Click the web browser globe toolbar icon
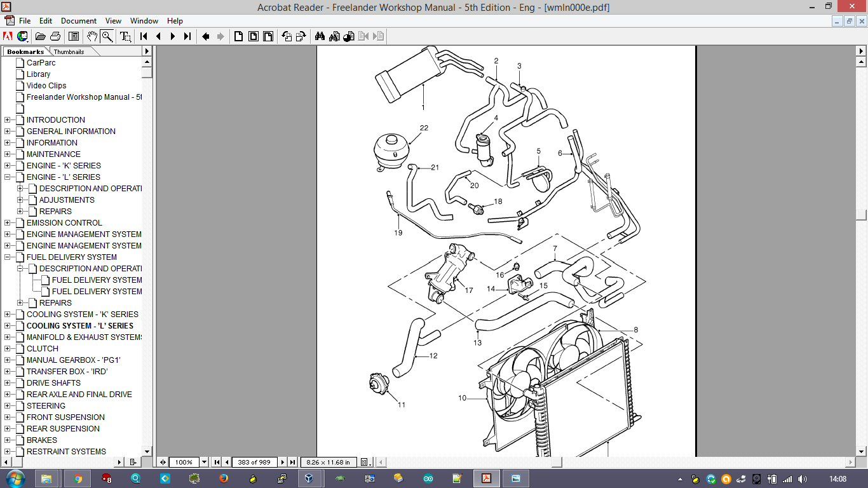868x488 pixels. 22,36
